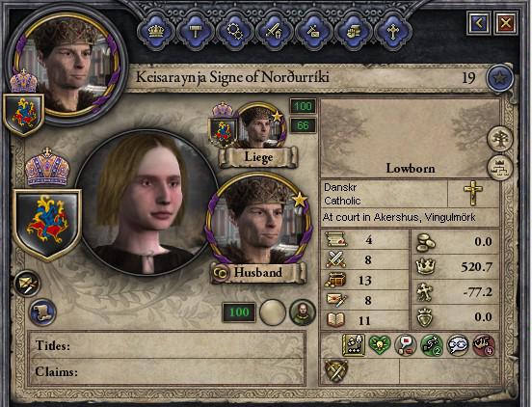The width and height of the screenshot is (532, 407).
Task: Open the sword and horseshoe Military tab
Action: [x=274, y=32]
